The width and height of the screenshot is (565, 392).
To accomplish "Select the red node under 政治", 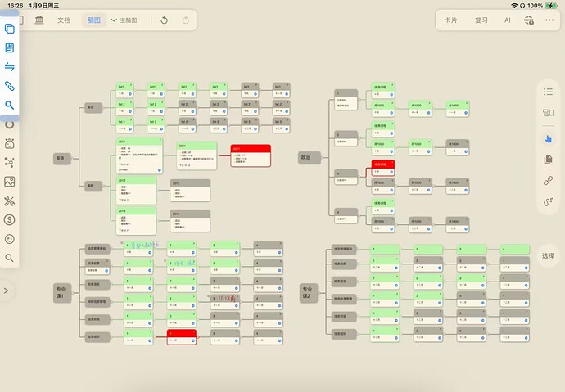I will click(383, 168).
